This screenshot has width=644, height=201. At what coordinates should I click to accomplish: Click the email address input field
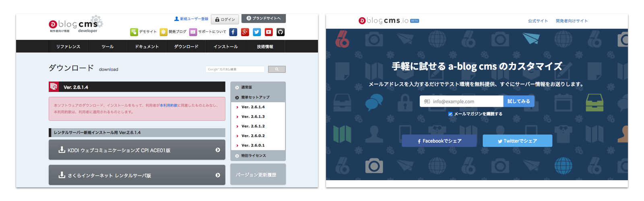pos(461,101)
